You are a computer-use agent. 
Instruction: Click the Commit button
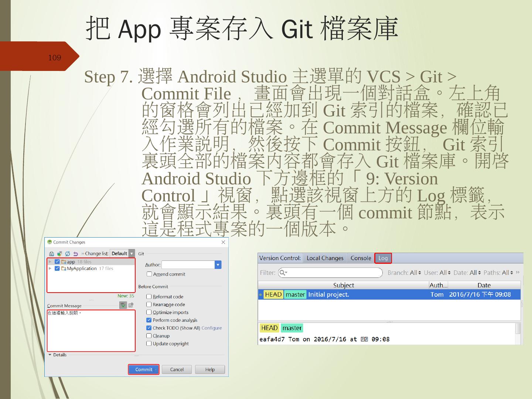(x=144, y=369)
